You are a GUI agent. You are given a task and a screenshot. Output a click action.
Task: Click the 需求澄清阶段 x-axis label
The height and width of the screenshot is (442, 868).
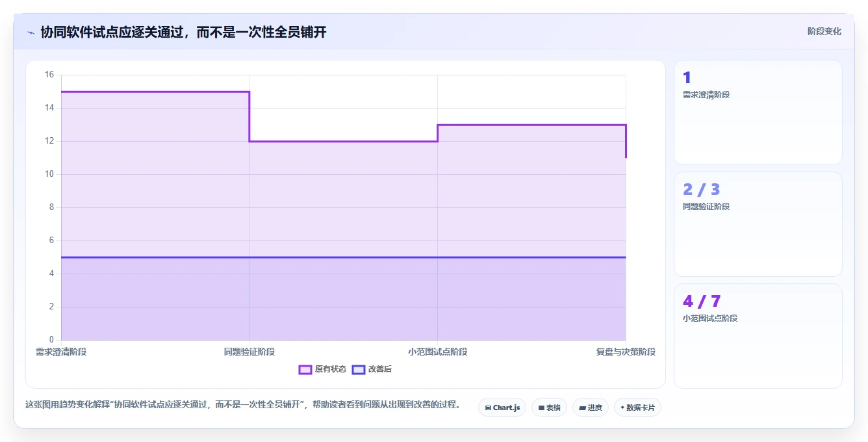pos(61,352)
